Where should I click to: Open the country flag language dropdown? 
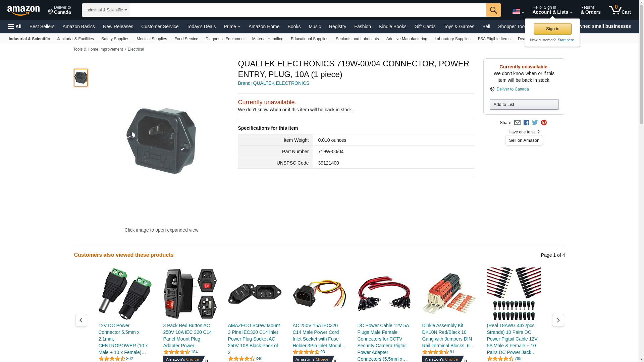518,11
